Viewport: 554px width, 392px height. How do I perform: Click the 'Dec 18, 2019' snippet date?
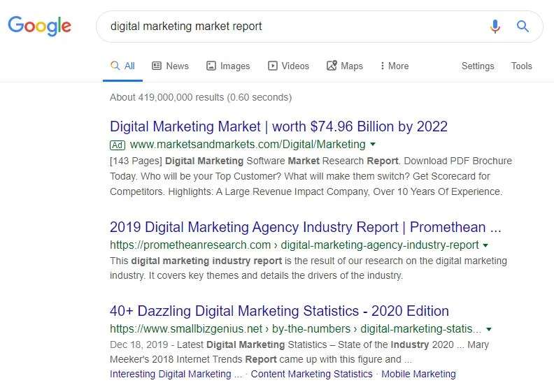point(139,344)
